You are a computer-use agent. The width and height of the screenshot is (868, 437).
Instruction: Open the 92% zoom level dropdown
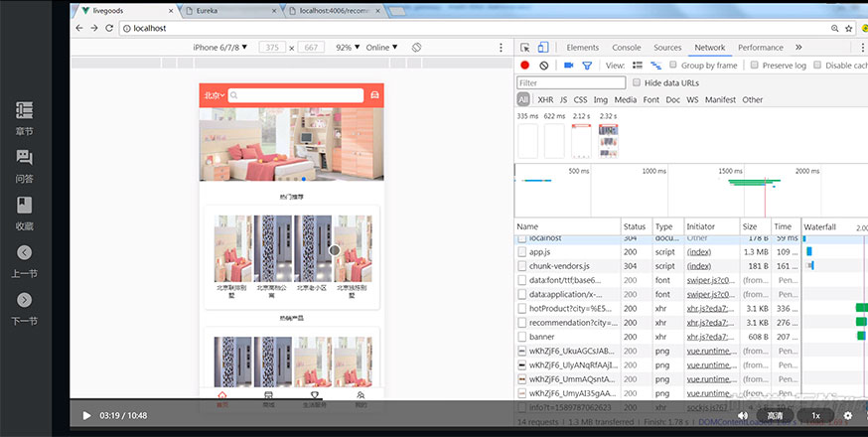coord(347,48)
